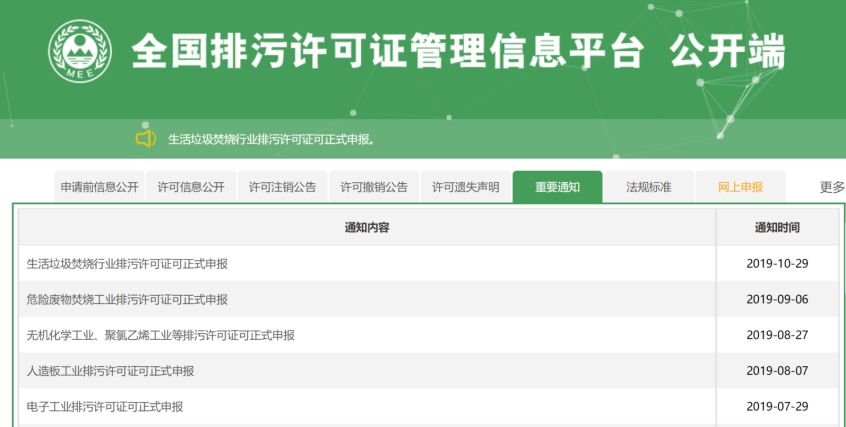Image resolution: width=846 pixels, height=427 pixels.
Task: Go to the 许可遗失声明 tab
Action: point(466,187)
